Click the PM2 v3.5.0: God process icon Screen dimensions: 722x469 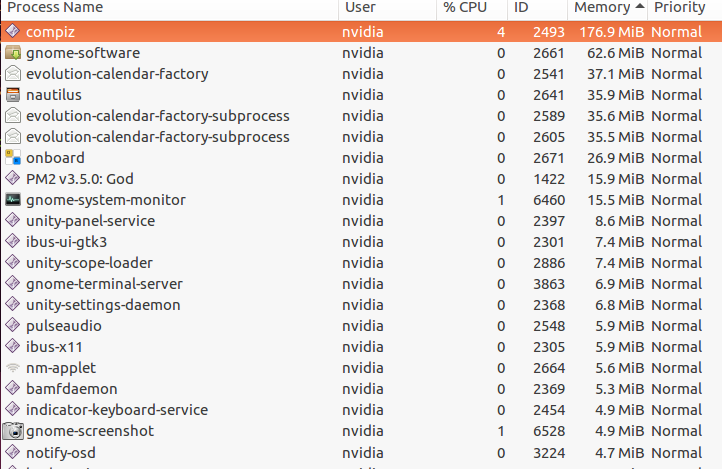[x=13, y=179]
